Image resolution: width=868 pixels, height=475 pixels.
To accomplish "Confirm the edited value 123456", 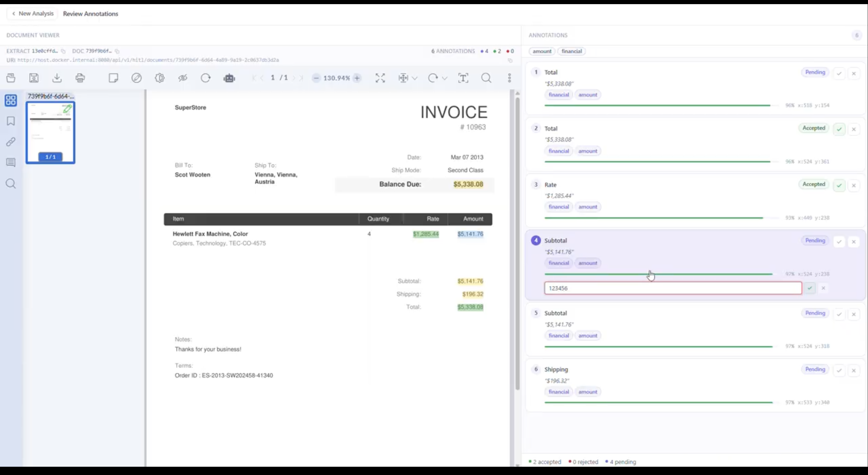I will pyautogui.click(x=810, y=288).
